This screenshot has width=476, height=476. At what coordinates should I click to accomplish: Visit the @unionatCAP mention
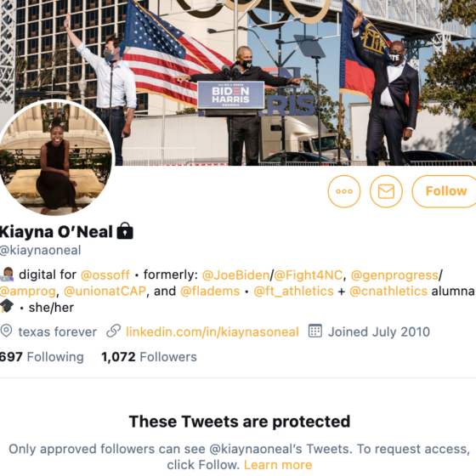[105, 291]
